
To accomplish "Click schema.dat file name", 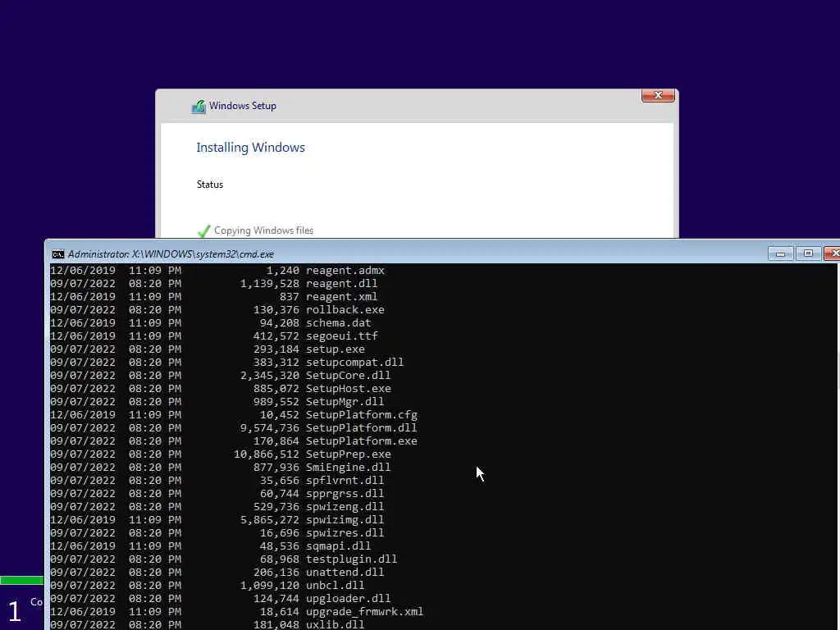I will (339, 322).
